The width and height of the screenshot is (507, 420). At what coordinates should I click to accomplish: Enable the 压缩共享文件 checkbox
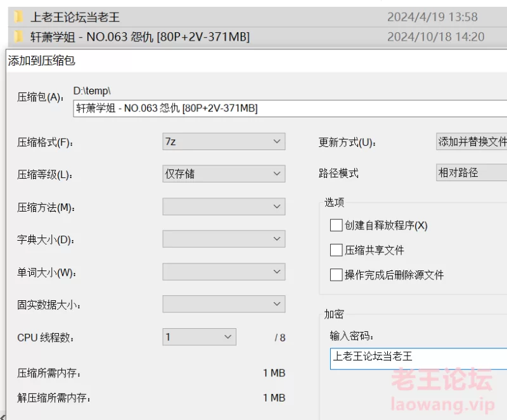click(x=336, y=250)
